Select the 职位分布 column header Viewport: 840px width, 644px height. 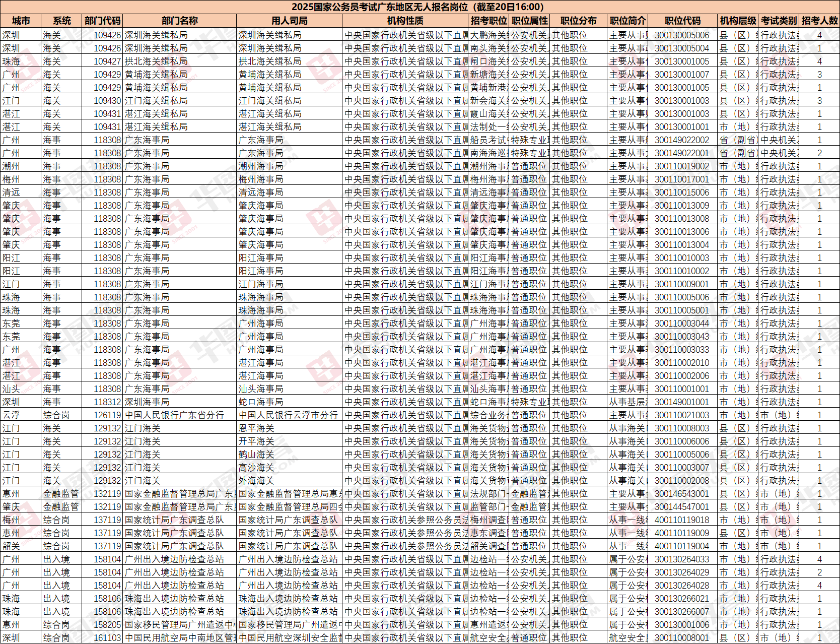[x=578, y=21]
